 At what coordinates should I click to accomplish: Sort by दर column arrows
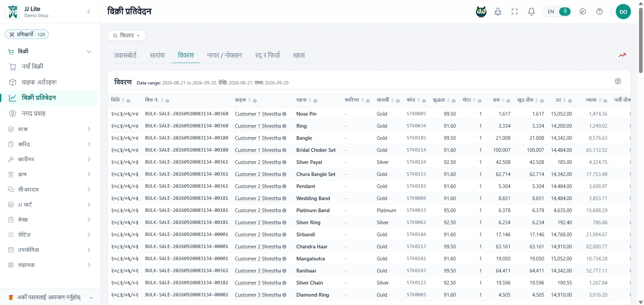tap(565, 100)
